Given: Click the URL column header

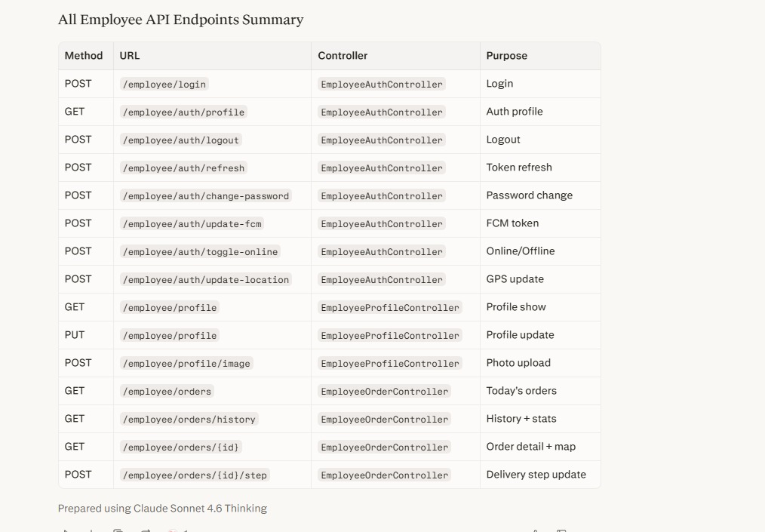Looking at the screenshot, I should tap(130, 56).
